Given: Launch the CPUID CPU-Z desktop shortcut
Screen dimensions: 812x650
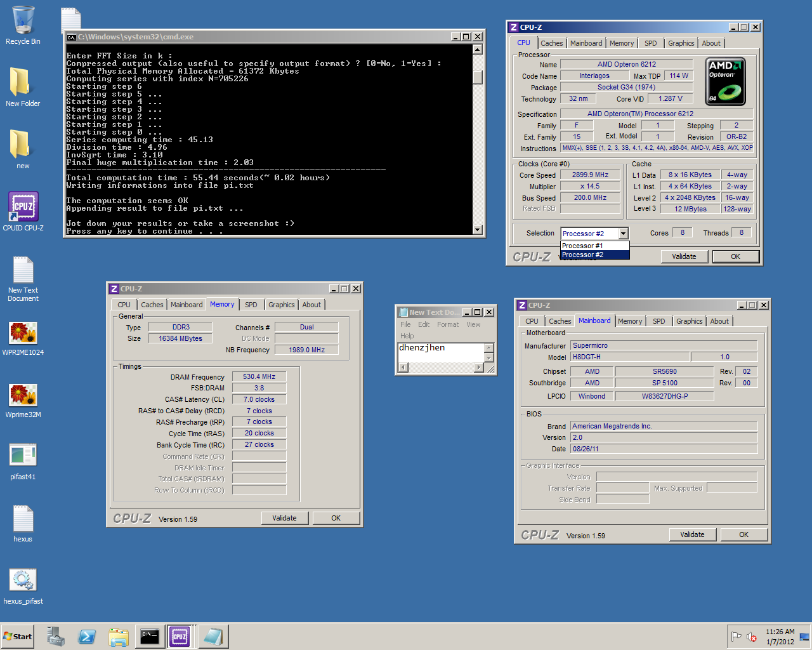Looking at the screenshot, I should point(23,211).
